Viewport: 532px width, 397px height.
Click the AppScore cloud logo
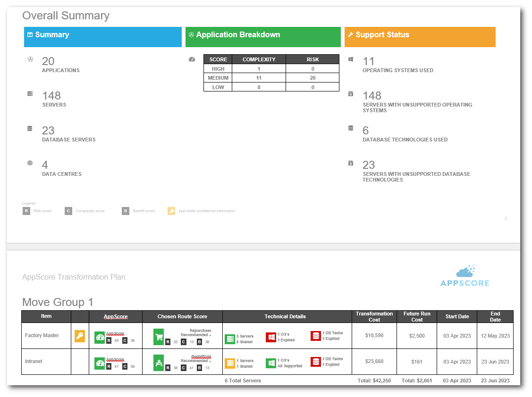(464, 276)
